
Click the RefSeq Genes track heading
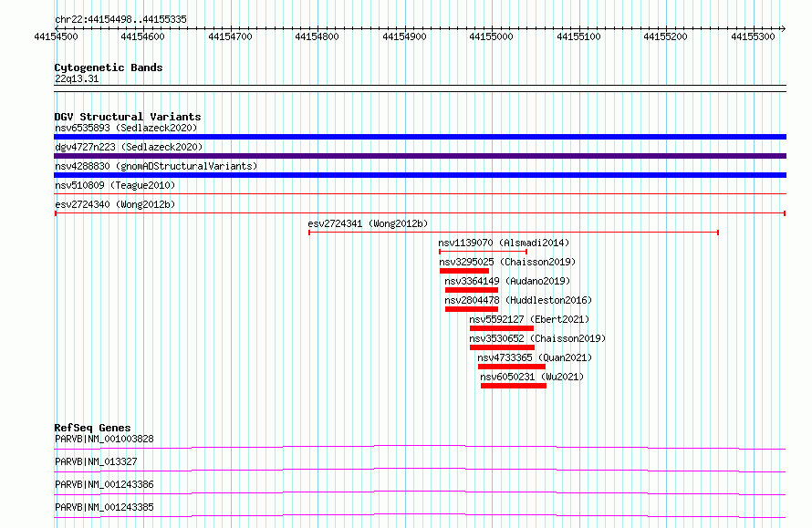point(92,428)
